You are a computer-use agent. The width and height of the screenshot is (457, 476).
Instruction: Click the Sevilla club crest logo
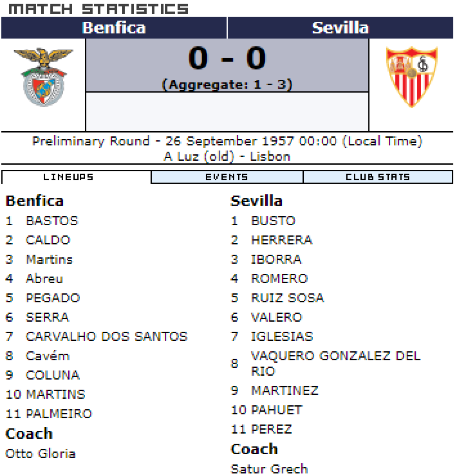(412, 77)
